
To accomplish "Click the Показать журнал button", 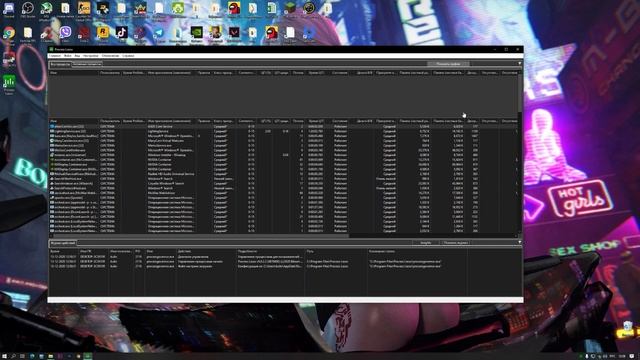I will (x=455, y=242).
